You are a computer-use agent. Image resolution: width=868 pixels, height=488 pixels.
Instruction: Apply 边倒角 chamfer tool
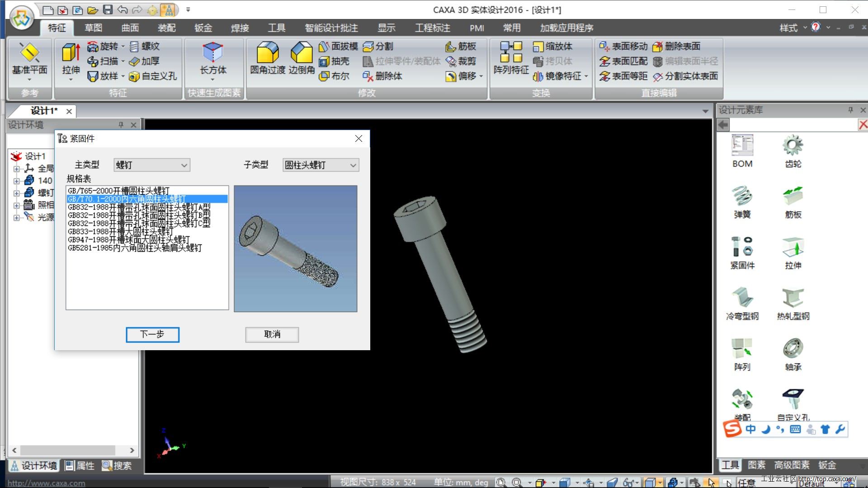[x=302, y=59]
